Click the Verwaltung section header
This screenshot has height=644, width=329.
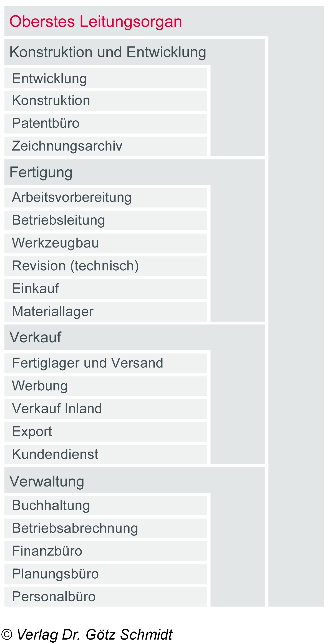[x=47, y=482]
